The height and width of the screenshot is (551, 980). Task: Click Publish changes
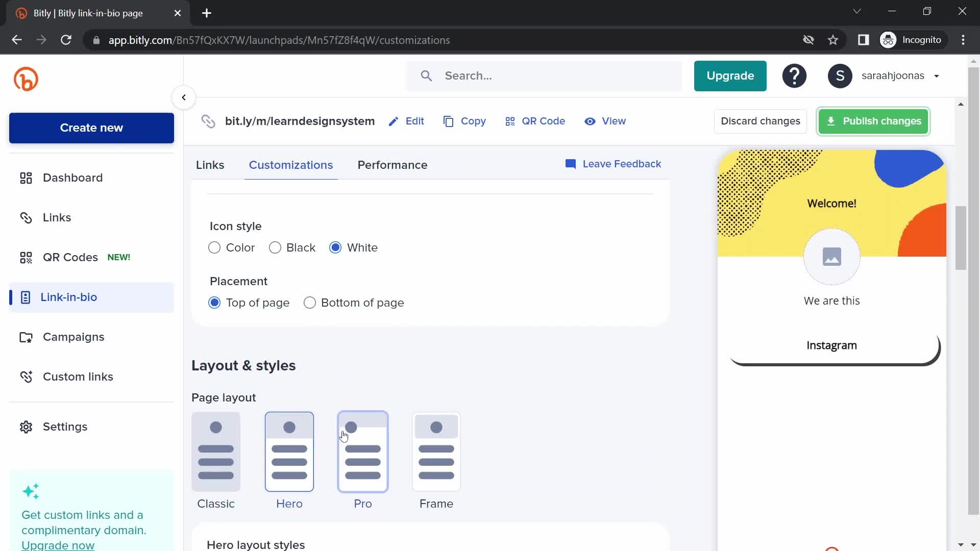(873, 121)
